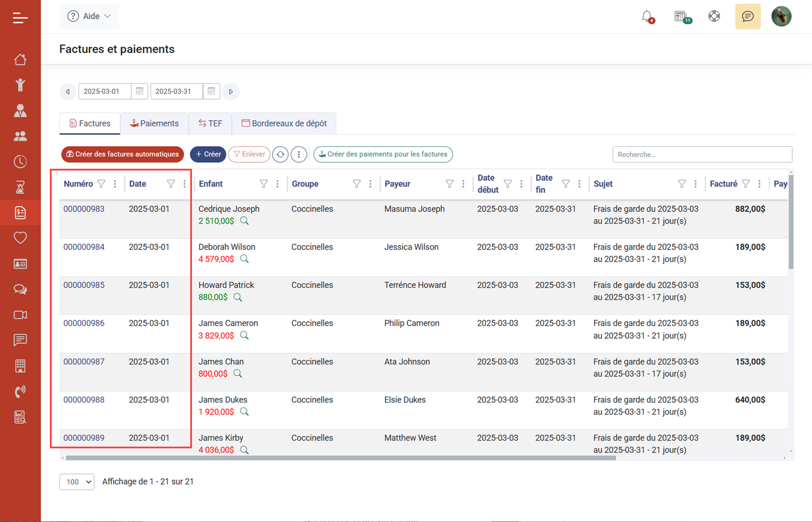Toggle filter on the Payeur column
This screenshot has height=522, width=812.
tap(449, 184)
